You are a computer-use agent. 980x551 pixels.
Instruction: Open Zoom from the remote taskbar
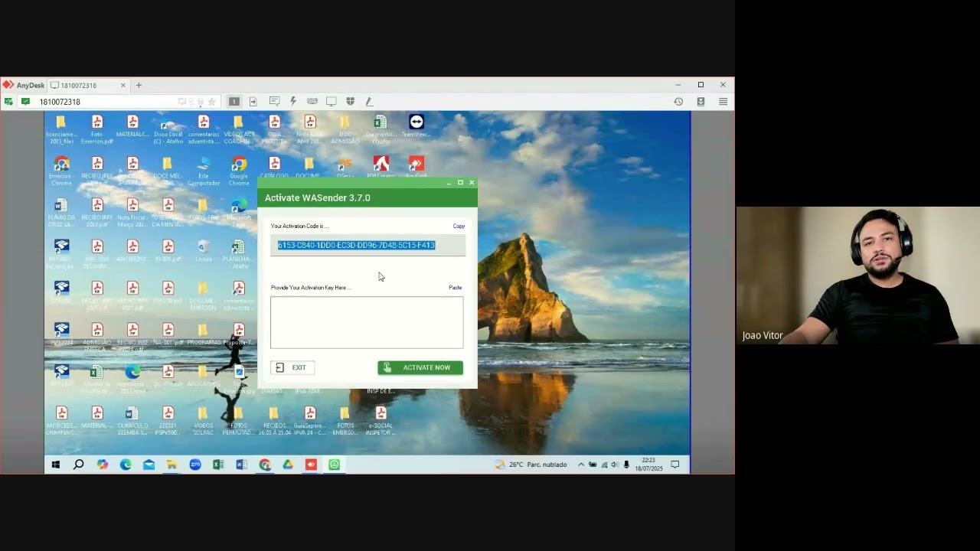(195, 465)
